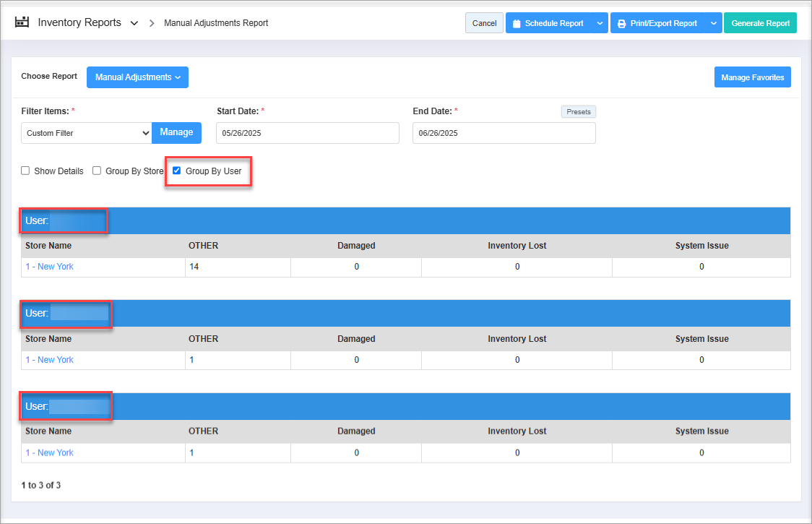Click the Inventory Reports cash register icon
This screenshot has width=812, height=524.
[22, 22]
